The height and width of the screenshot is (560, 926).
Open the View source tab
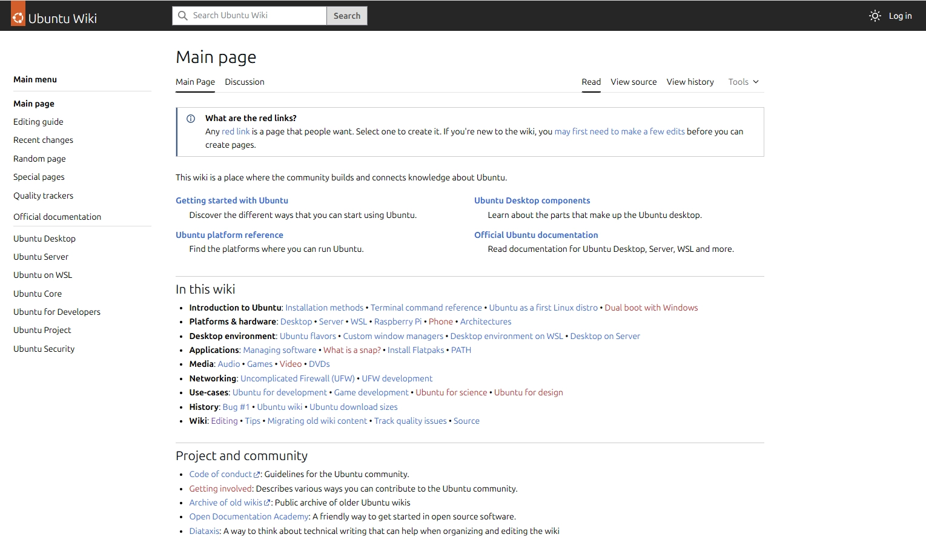click(633, 82)
